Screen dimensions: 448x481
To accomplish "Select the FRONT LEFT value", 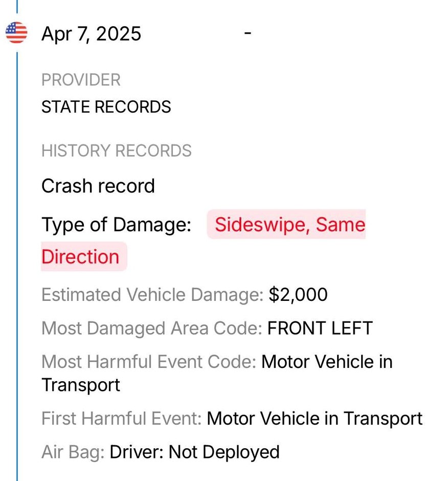I will (x=320, y=328).
